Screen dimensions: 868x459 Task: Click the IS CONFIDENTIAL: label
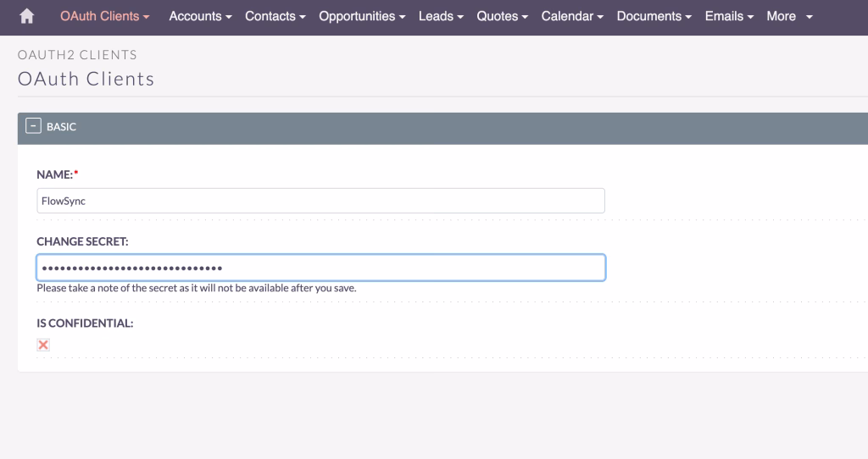[x=85, y=324]
